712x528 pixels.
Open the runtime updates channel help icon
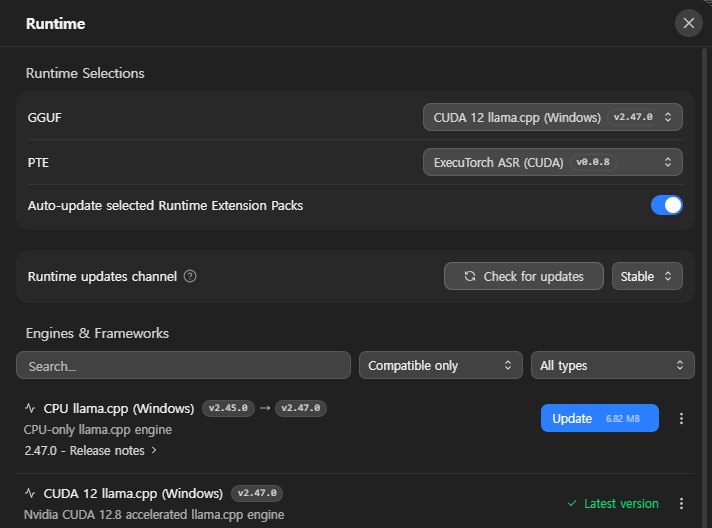point(190,276)
